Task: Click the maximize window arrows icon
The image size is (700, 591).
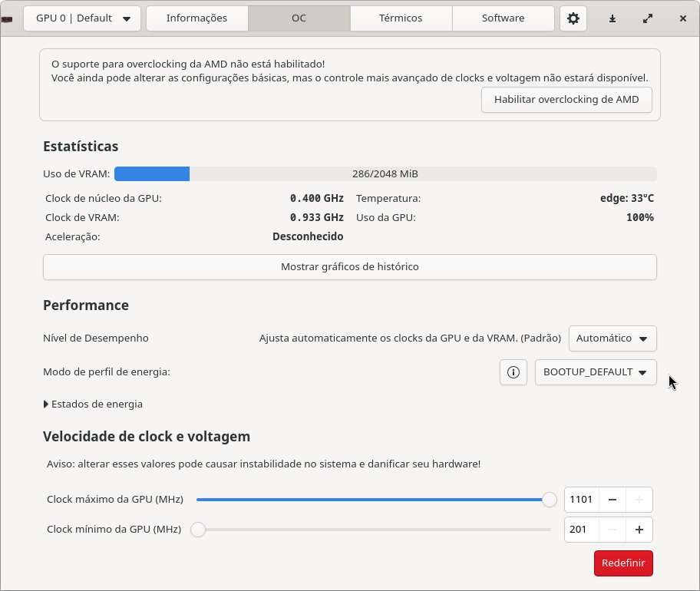Action: [648, 18]
